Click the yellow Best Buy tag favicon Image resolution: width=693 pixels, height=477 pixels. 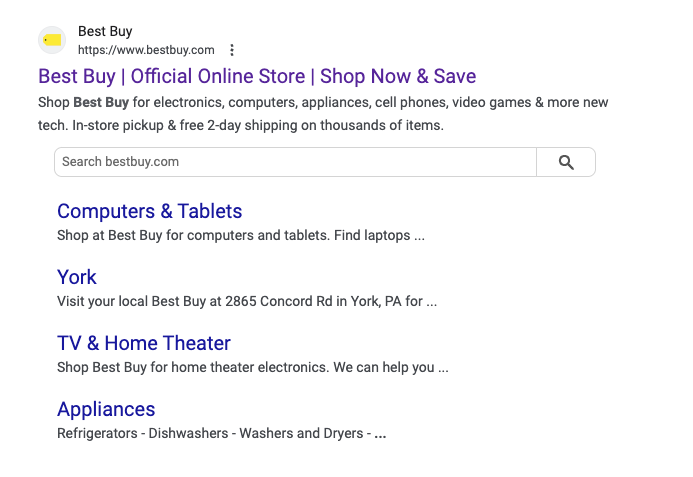click(x=52, y=40)
